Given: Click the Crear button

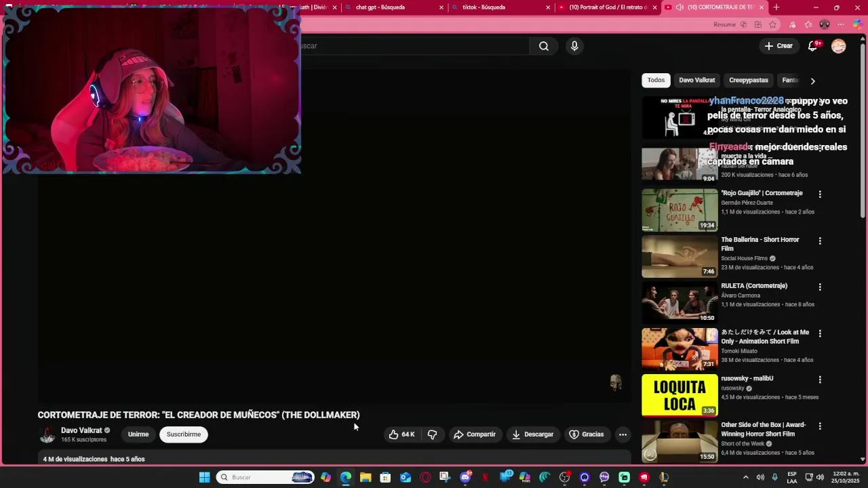Looking at the screenshot, I should click(778, 46).
